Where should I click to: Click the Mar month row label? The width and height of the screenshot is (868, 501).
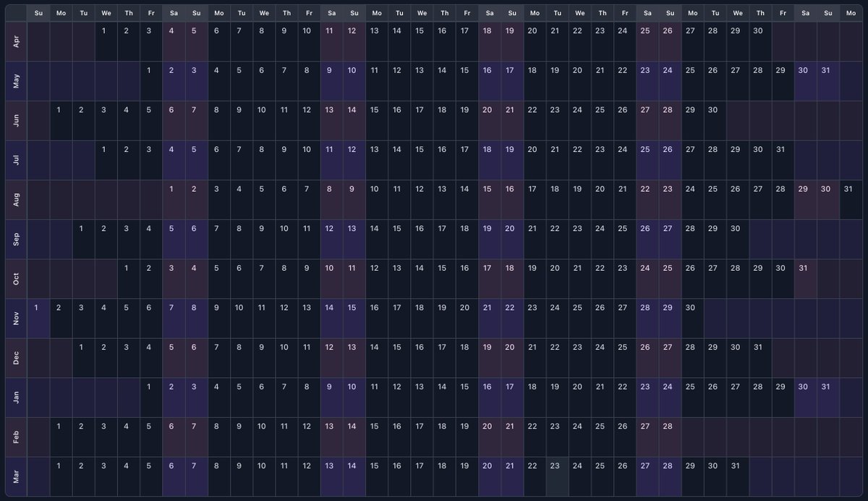coord(17,476)
